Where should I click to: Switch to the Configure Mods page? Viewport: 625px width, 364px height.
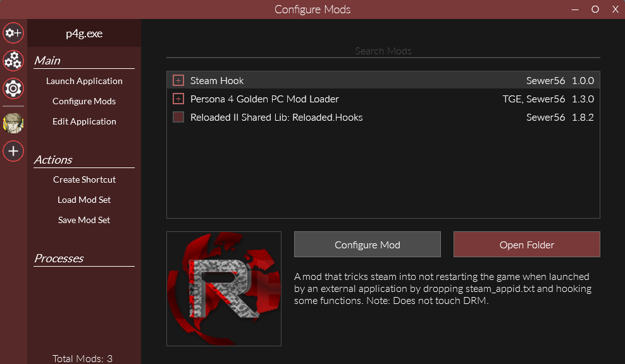84,100
